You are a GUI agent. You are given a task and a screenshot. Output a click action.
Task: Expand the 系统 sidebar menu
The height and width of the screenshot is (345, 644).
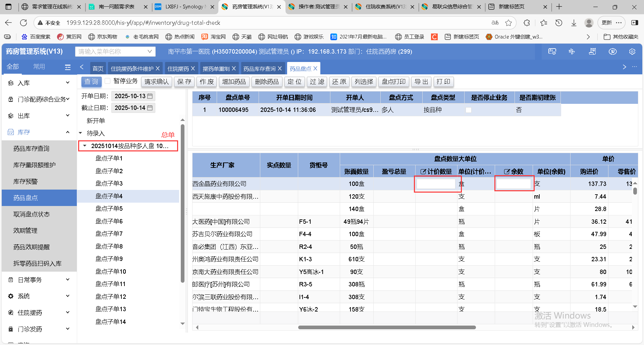pyautogui.click(x=39, y=296)
